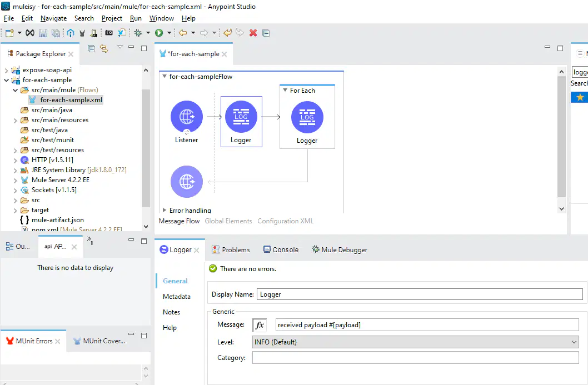
Task: Collapse the for-each-sampleFlow triangle
Action: tap(165, 76)
